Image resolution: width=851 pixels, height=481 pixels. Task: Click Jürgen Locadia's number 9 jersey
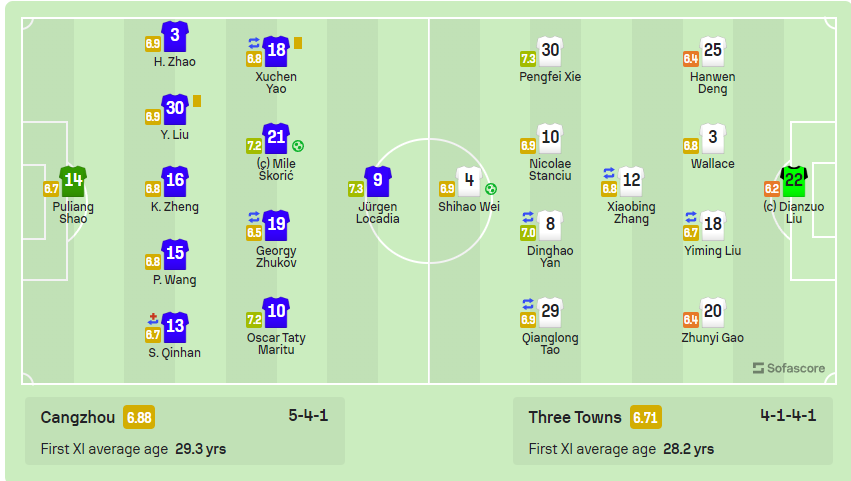click(x=378, y=181)
